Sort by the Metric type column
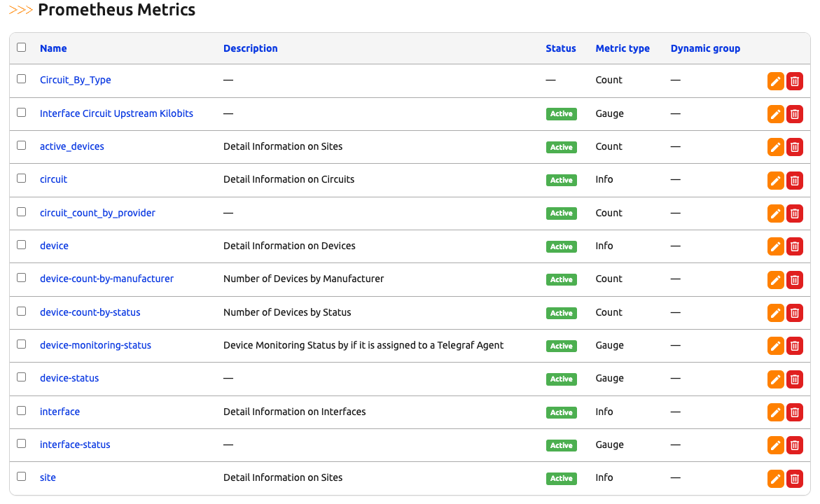The image size is (820, 504). (x=622, y=48)
